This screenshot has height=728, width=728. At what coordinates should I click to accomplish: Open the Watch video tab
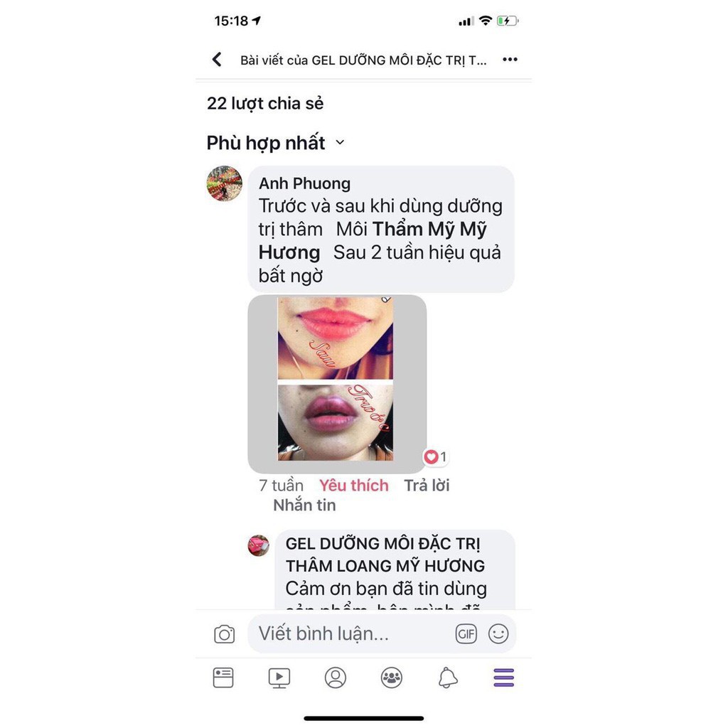(x=279, y=678)
